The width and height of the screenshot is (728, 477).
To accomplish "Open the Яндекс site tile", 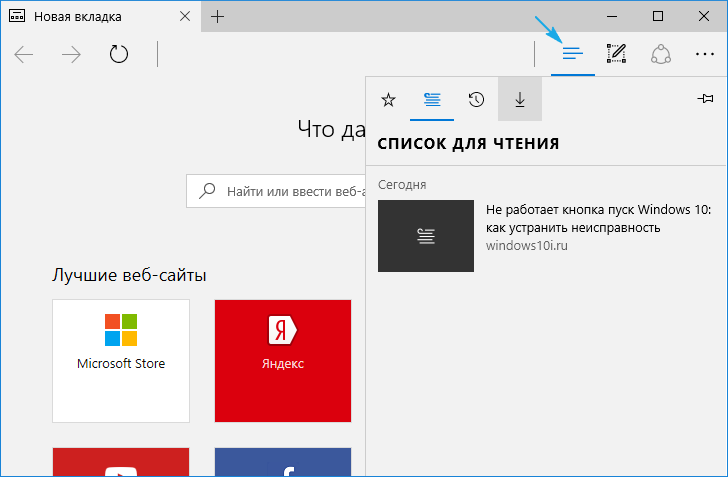I will pos(283,360).
